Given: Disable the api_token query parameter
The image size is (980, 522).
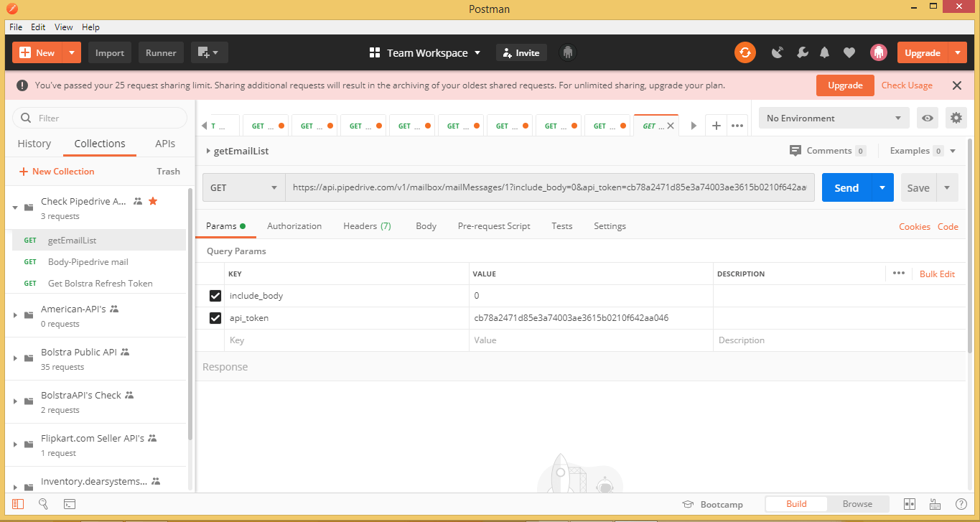Looking at the screenshot, I should point(213,318).
